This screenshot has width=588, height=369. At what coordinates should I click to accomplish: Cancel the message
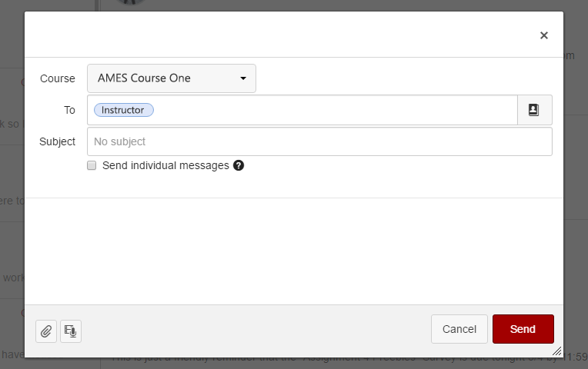point(459,329)
